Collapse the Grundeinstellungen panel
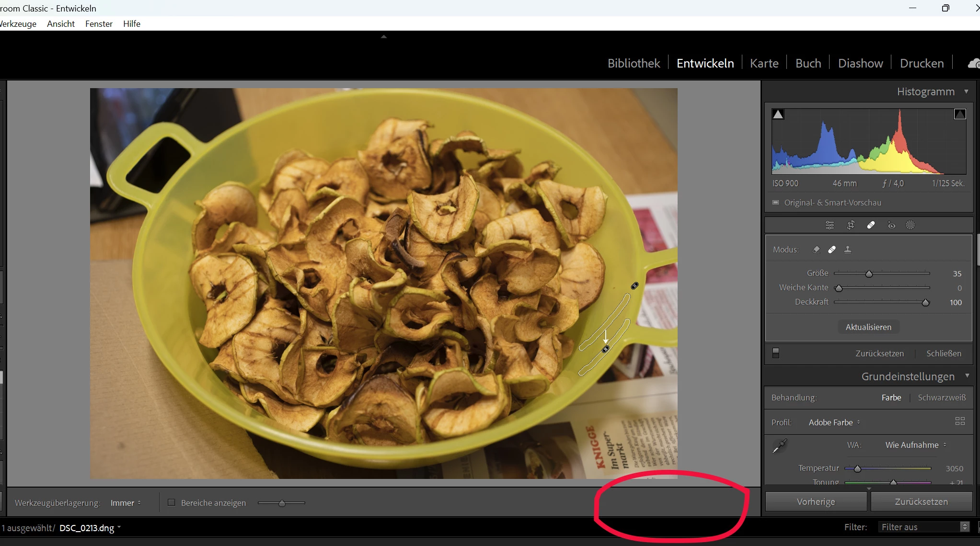Image resolution: width=980 pixels, height=546 pixels. (967, 376)
